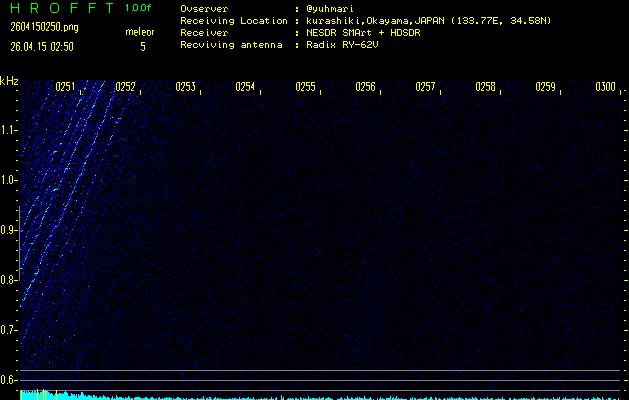Click the 0252 time marker
Image resolution: width=629 pixels, height=400 pixels.
[126, 87]
